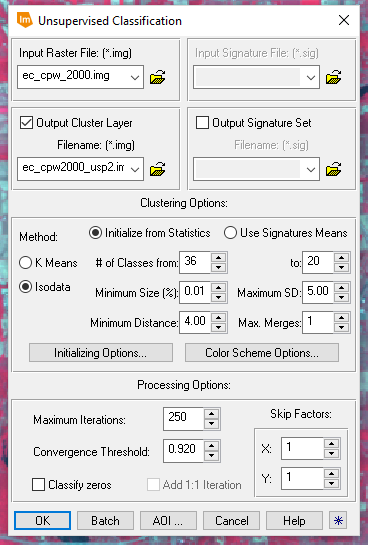Click the classes from field showing 36
The height and width of the screenshot is (545, 368).
pyautogui.click(x=195, y=262)
